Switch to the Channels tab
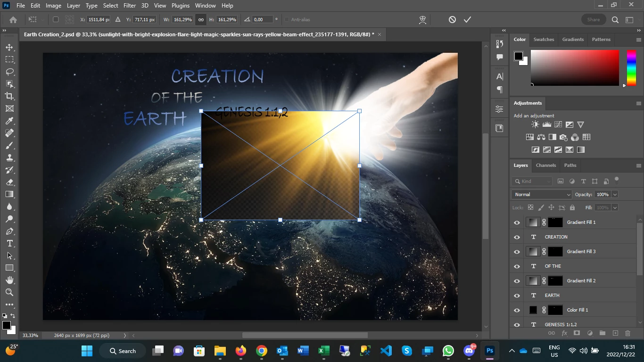This screenshot has width=644, height=362. [546, 165]
